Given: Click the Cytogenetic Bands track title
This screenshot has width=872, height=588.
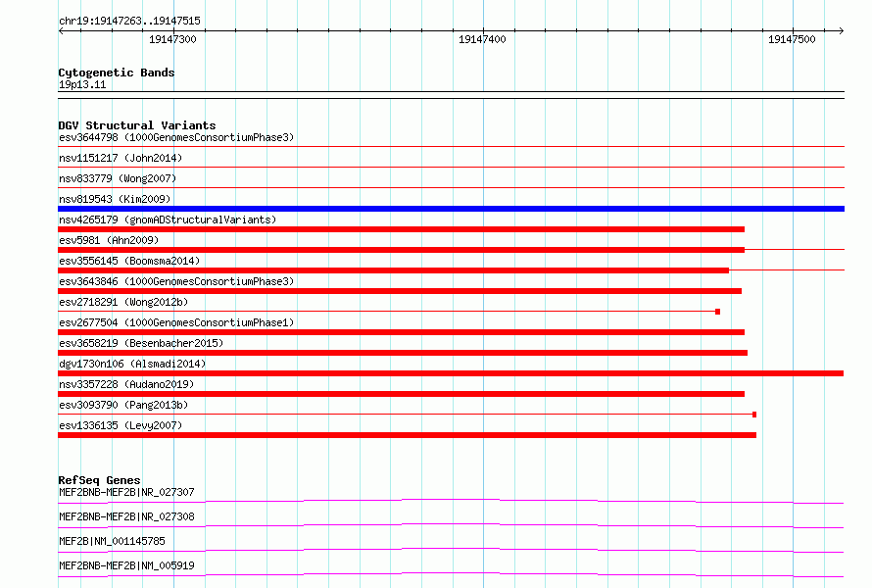Looking at the screenshot, I should coord(117,73).
